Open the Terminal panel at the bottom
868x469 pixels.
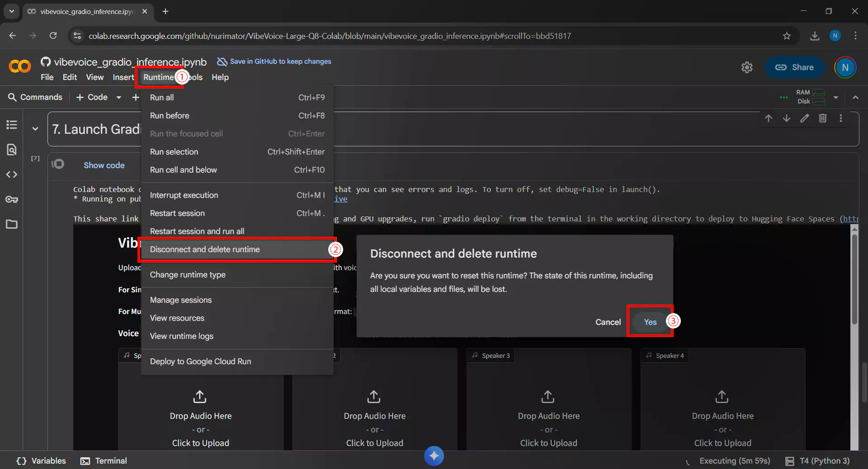click(x=104, y=460)
